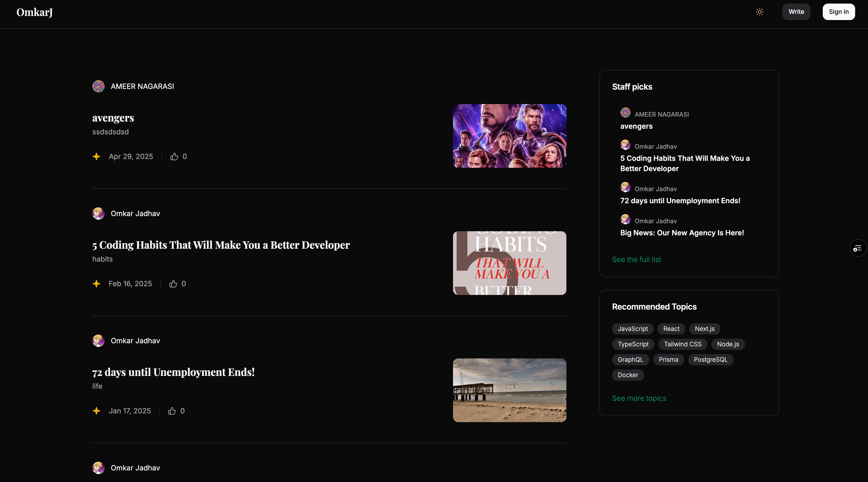Click Omkar Jadhav name above the Coding Habits post

click(x=135, y=214)
